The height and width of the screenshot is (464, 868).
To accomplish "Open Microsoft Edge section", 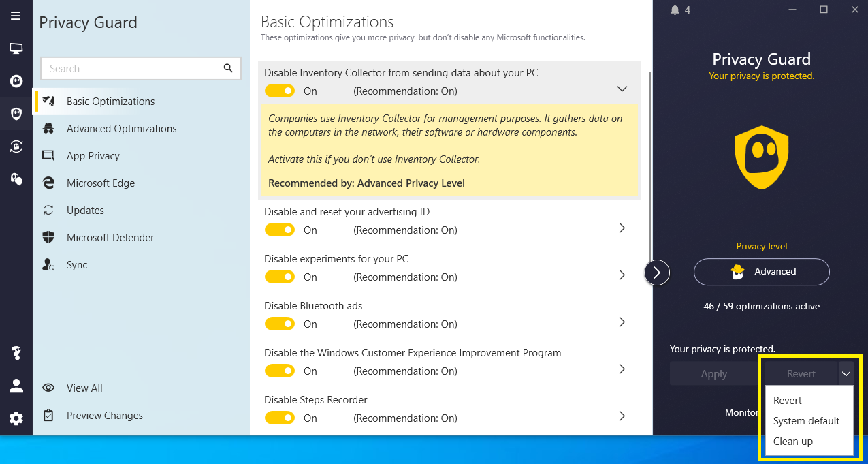I will (x=141, y=183).
